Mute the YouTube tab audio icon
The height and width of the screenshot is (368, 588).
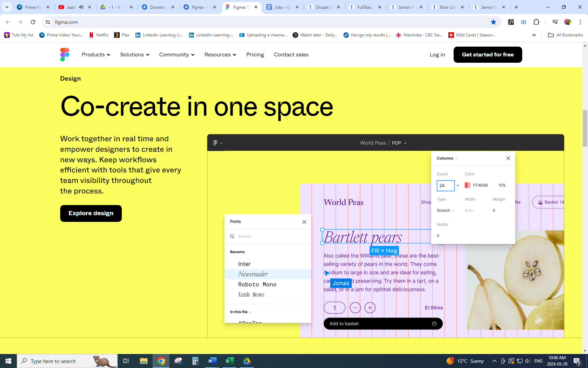tap(81, 7)
